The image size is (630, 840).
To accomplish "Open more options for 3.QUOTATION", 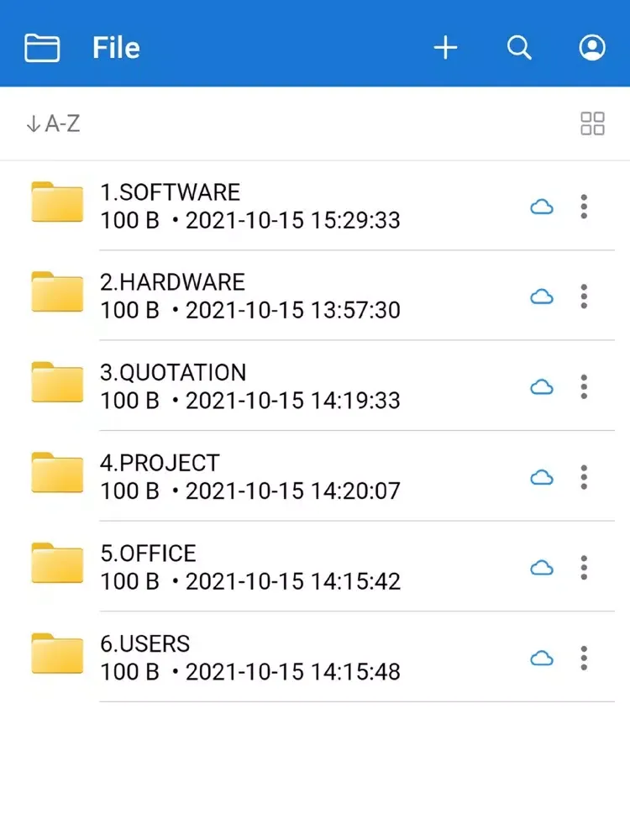I will pos(584,386).
